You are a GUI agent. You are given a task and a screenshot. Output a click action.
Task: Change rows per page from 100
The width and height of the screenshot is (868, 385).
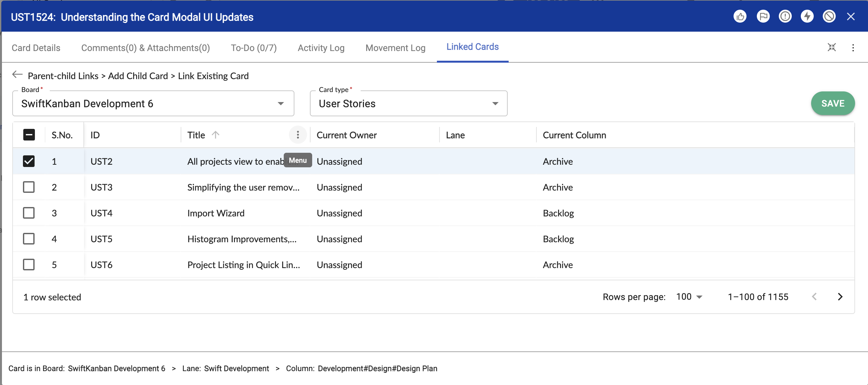coord(689,297)
